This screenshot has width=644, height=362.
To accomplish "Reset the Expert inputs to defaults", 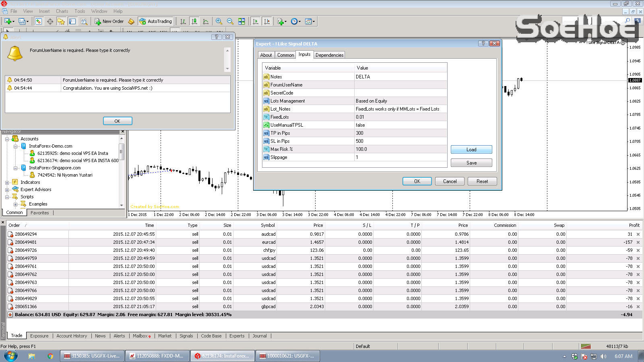I will (482, 181).
